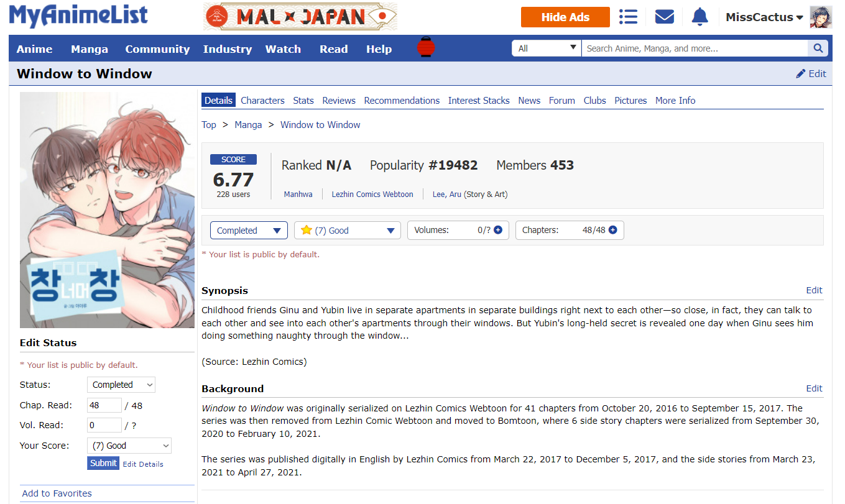
Task: Open the sidebar Status dropdown
Action: [x=121, y=385]
